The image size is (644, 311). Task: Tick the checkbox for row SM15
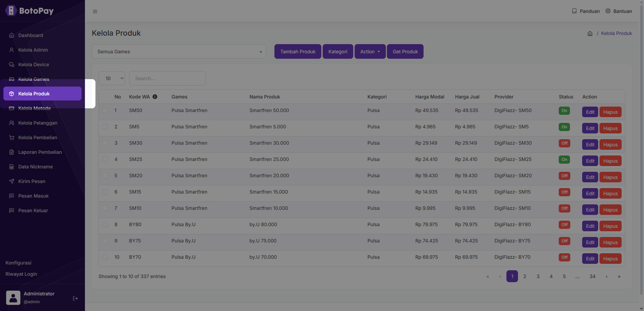coord(105,192)
